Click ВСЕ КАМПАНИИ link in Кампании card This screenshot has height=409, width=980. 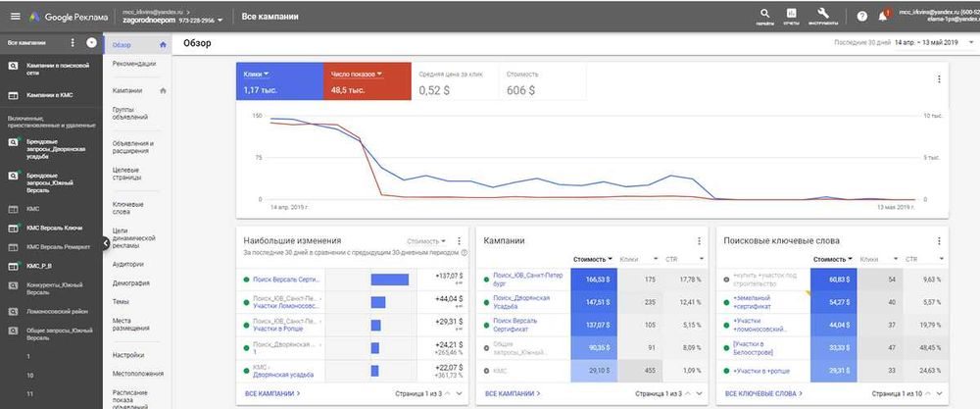(x=513, y=394)
